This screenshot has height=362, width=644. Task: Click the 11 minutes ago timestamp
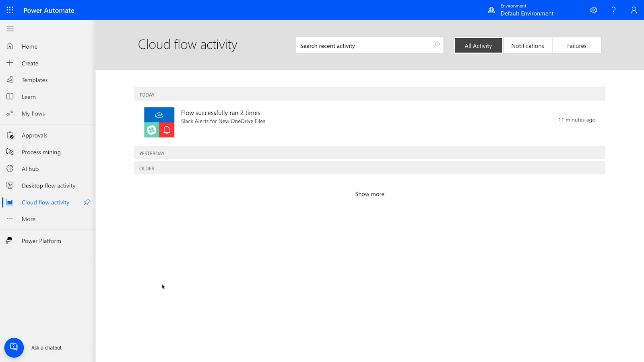point(576,120)
